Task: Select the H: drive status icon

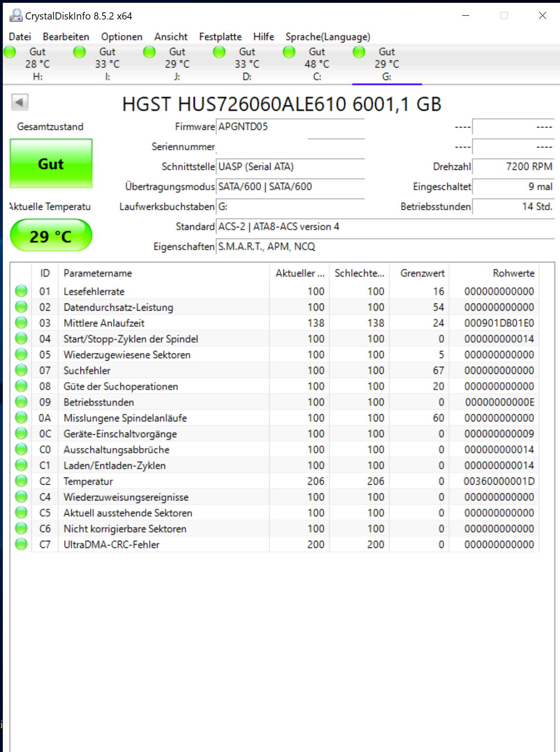Action: click(x=10, y=52)
